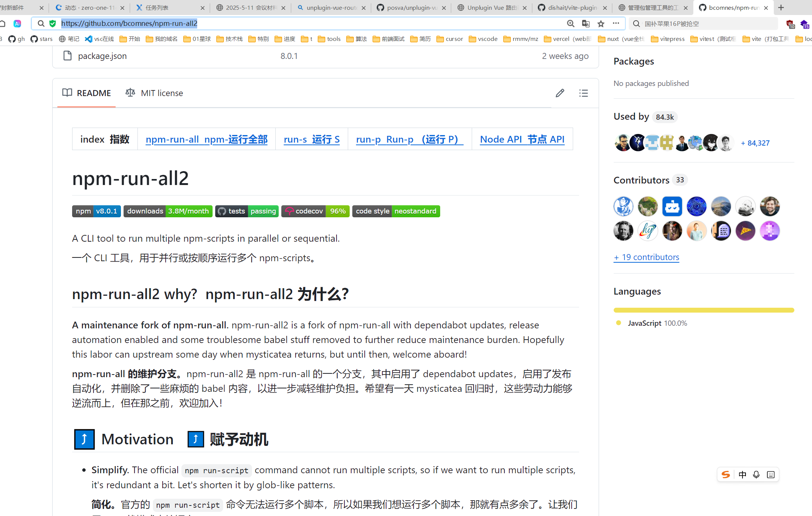Open the dependabot robot contributor avatar
The width and height of the screenshot is (812, 516).
click(x=672, y=206)
